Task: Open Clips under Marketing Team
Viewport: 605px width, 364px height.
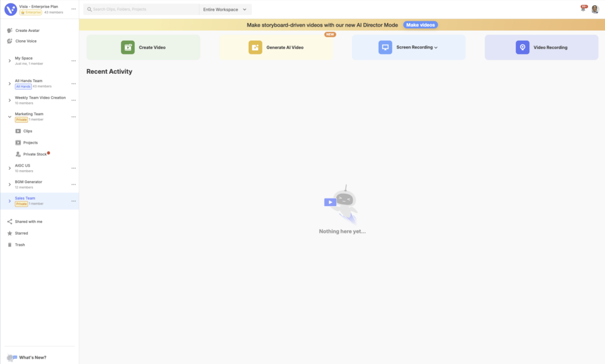Action: pos(27,131)
